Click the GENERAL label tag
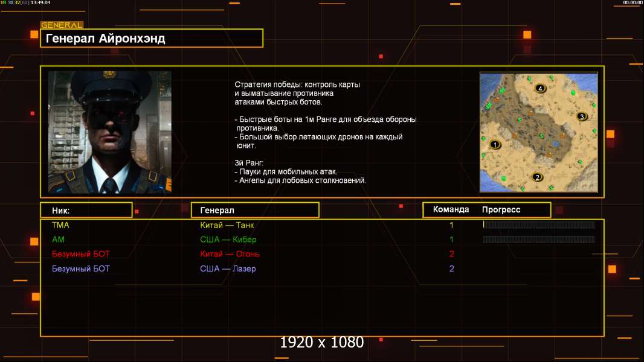The height and width of the screenshot is (362, 644). (x=62, y=25)
